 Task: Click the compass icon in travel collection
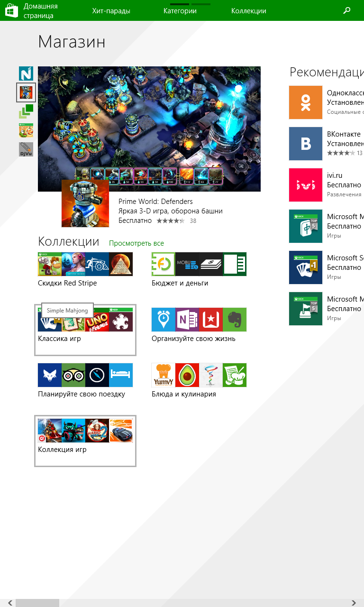(x=97, y=375)
